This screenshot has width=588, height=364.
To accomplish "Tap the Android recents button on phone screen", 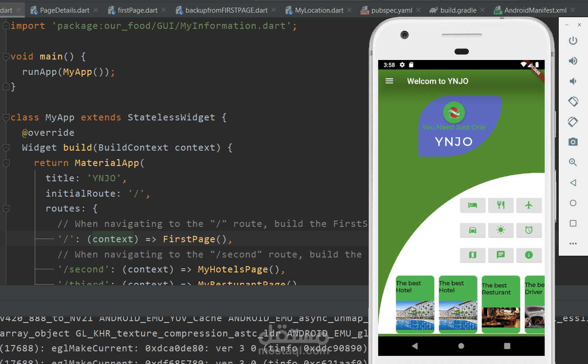I will (x=507, y=346).
